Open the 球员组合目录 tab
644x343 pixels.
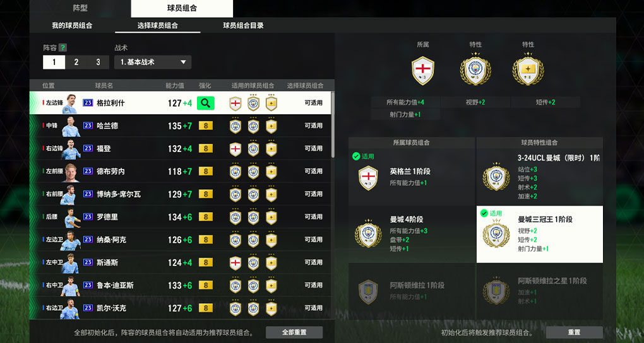pos(243,25)
